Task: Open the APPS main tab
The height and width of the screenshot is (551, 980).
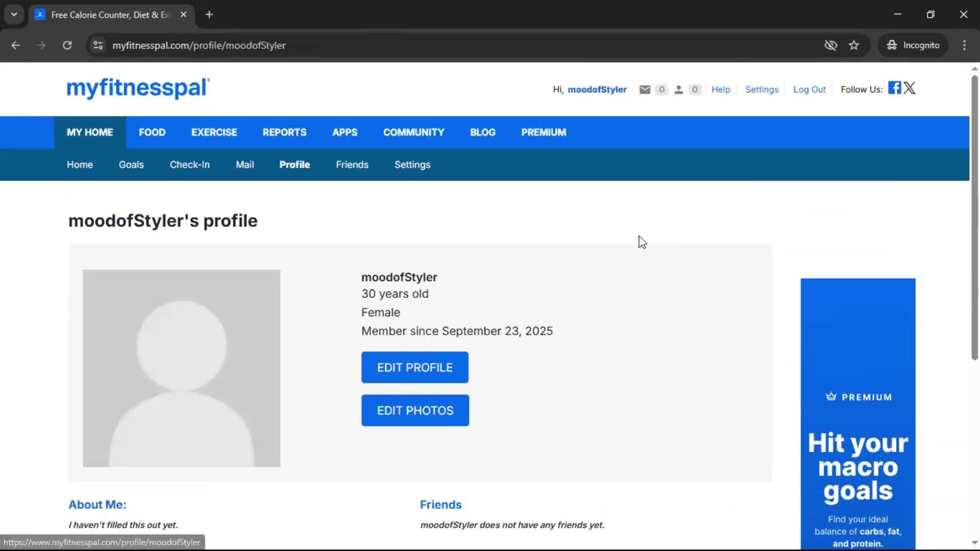Action: coord(345,133)
